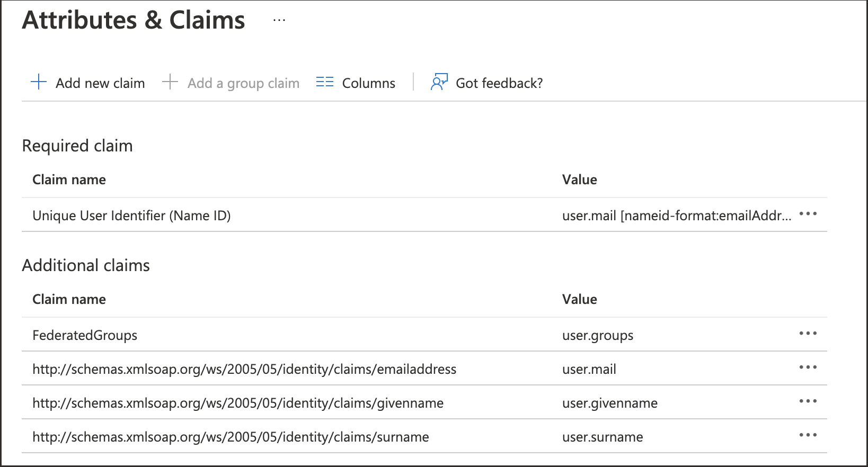Select the Got feedback? text label
The width and height of the screenshot is (868, 467).
pyautogui.click(x=499, y=83)
